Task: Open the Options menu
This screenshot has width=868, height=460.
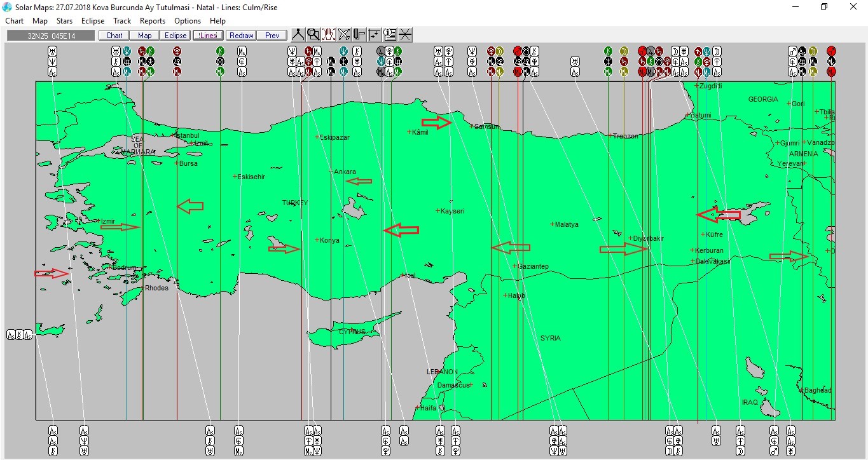Action: 188,21
